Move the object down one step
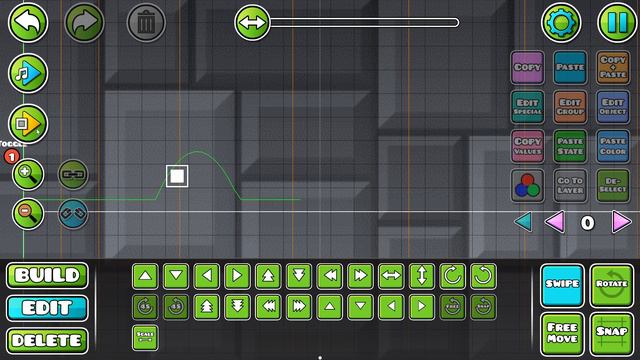This screenshot has height=360, width=640. 176,276
